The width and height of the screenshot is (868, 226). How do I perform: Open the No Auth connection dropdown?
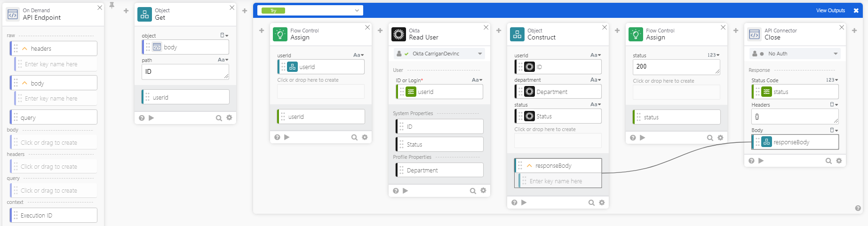coord(836,54)
